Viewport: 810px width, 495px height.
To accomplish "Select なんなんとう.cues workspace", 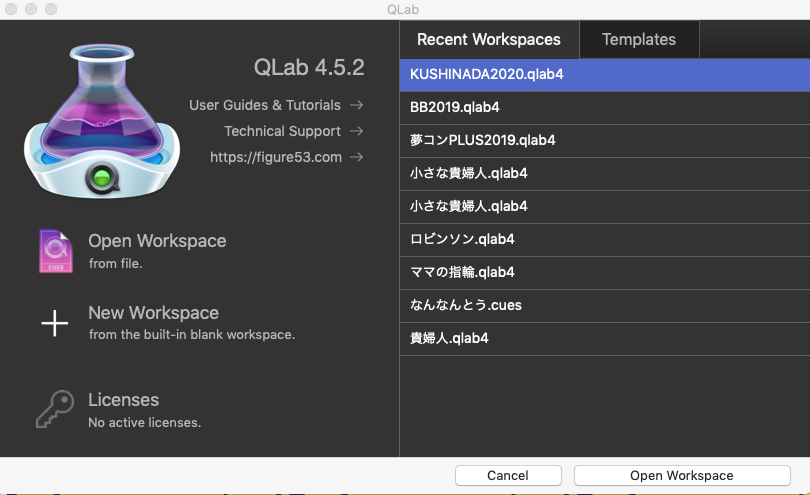I will 605,305.
